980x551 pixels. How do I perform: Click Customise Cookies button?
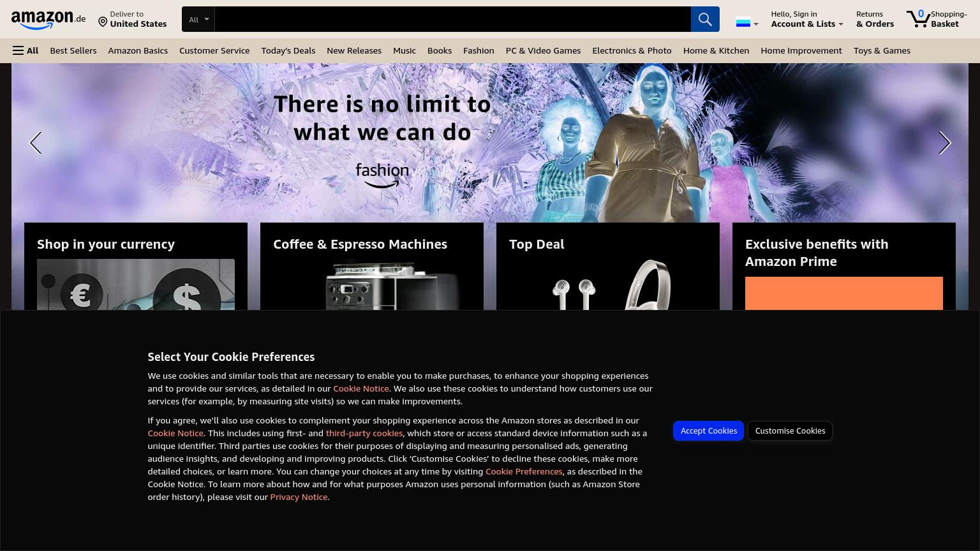tap(790, 430)
